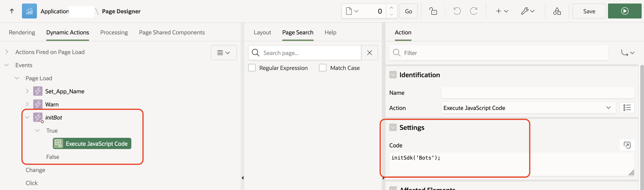Image resolution: width=644 pixels, height=190 pixels.
Task: Click the Set_App_Name lightning bolt icon
Action: (38, 91)
